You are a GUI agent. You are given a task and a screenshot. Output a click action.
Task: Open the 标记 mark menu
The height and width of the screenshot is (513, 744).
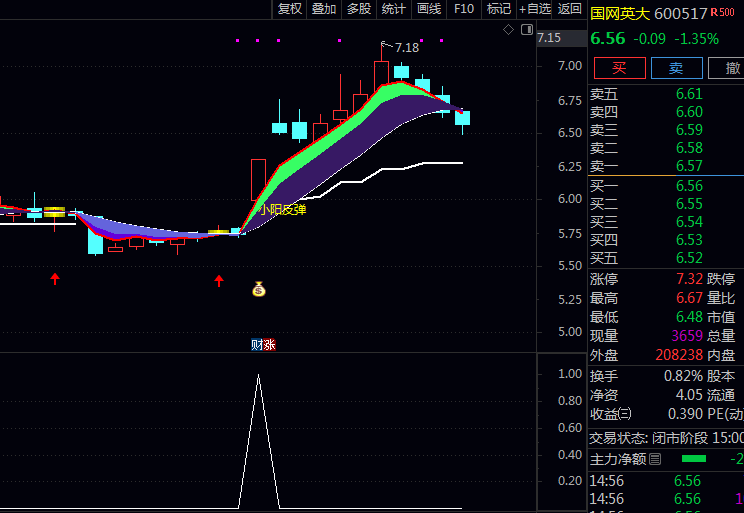pyautogui.click(x=498, y=9)
